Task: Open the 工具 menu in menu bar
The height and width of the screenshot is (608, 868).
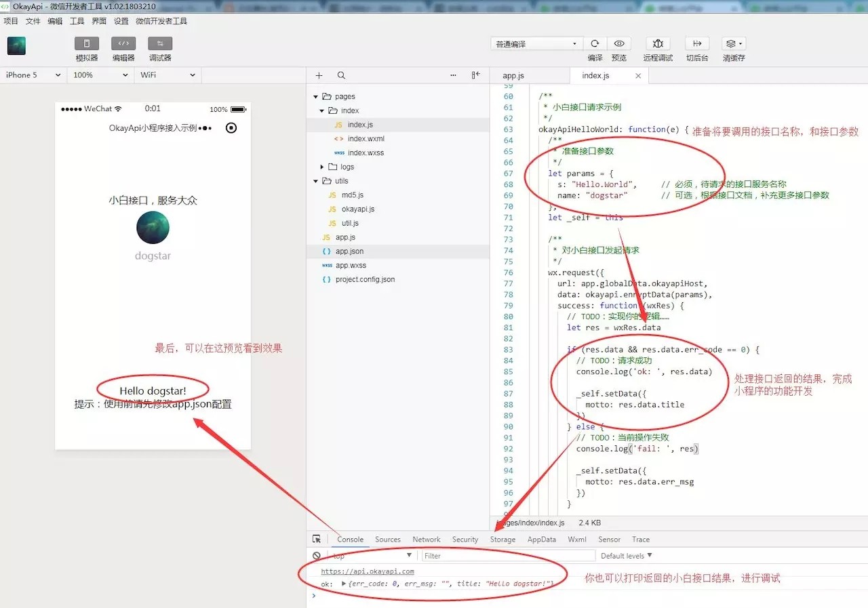Action: [77, 21]
